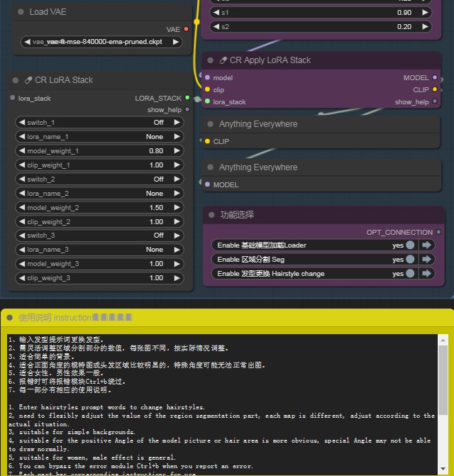This screenshot has width=454, height=476.
Task: Open the vae_name checkpoint dropdown
Action: point(101,42)
